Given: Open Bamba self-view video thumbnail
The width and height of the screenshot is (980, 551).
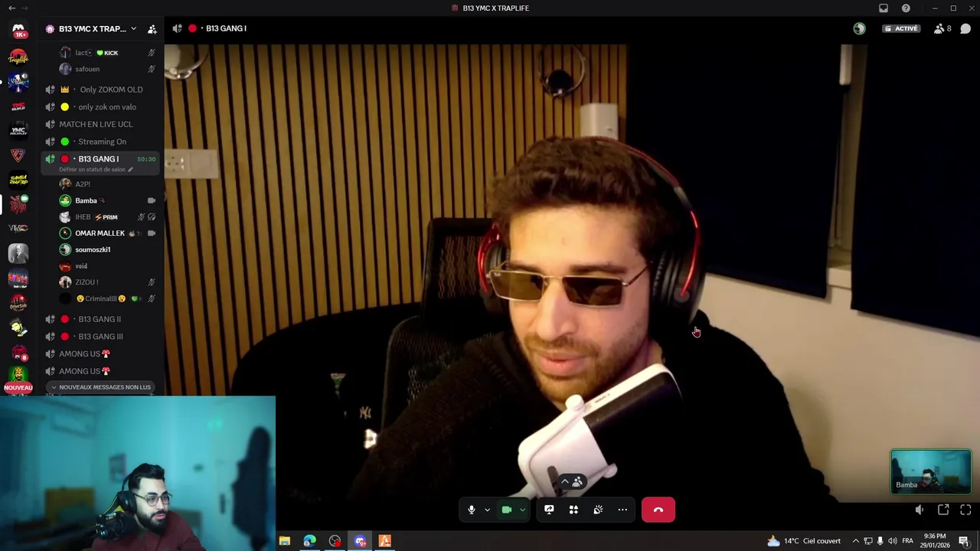Looking at the screenshot, I should (x=931, y=471).
